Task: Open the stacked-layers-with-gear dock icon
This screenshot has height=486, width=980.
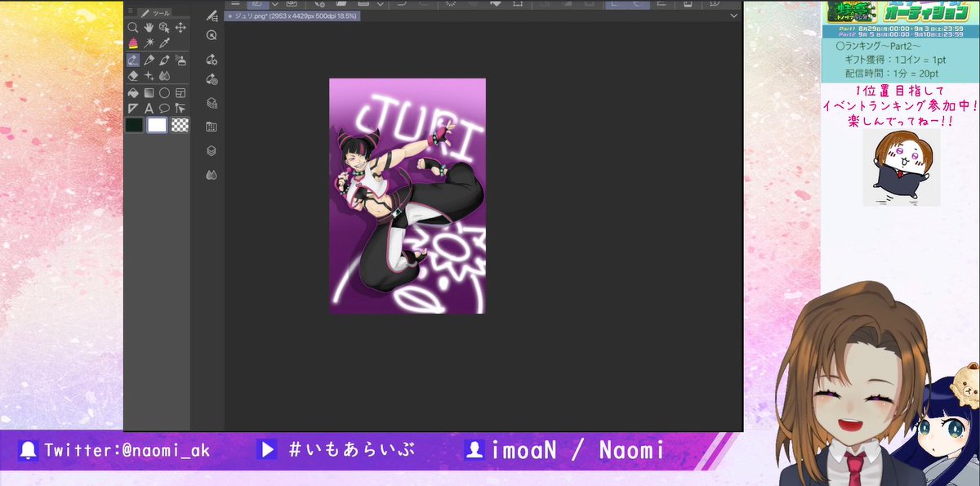Action: 212,103
